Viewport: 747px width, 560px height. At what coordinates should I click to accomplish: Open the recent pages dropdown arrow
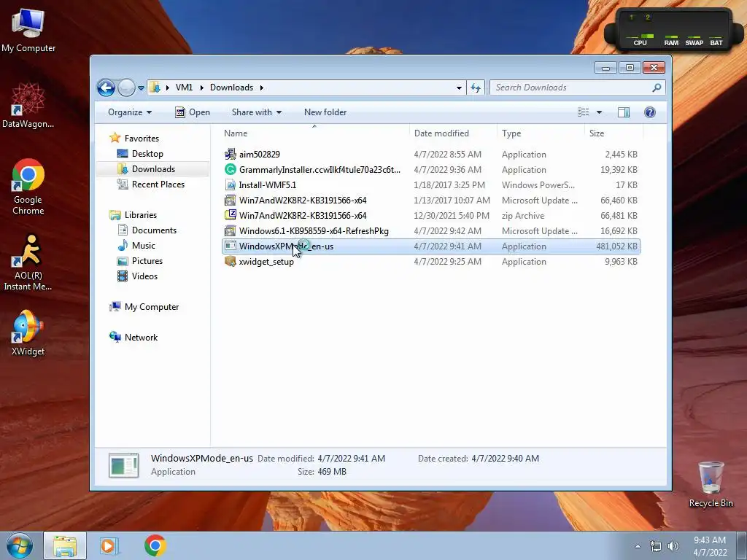[x=141, y=88]
